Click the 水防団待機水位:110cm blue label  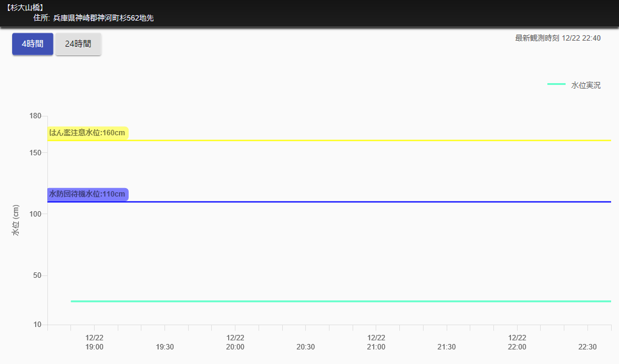pyautogui.click(x=87, y=194)
